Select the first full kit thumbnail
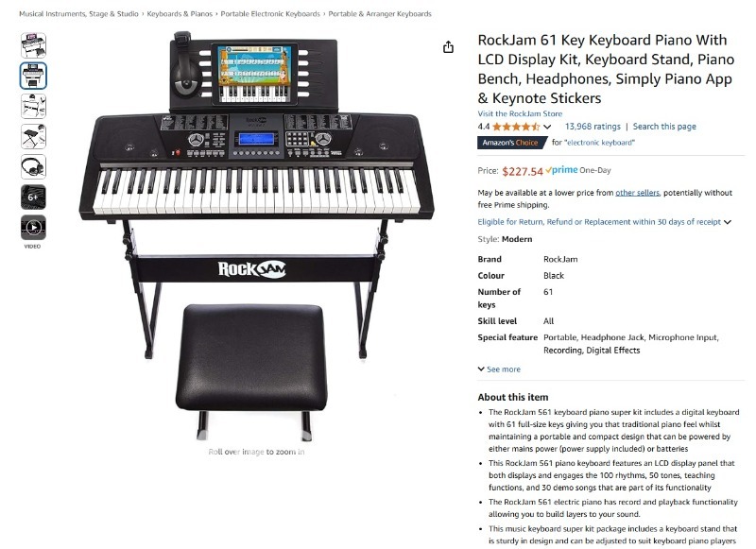 point(33,45)
